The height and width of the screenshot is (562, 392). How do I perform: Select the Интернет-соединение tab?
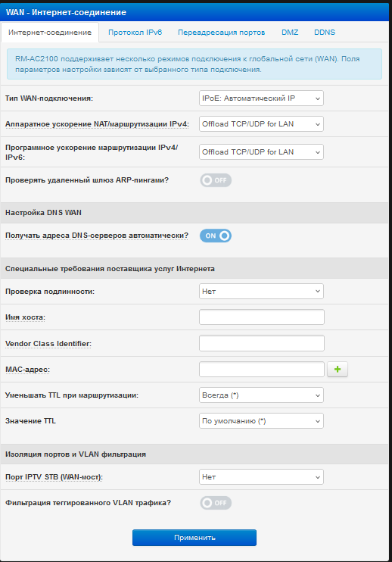click(x=50, y=33)
